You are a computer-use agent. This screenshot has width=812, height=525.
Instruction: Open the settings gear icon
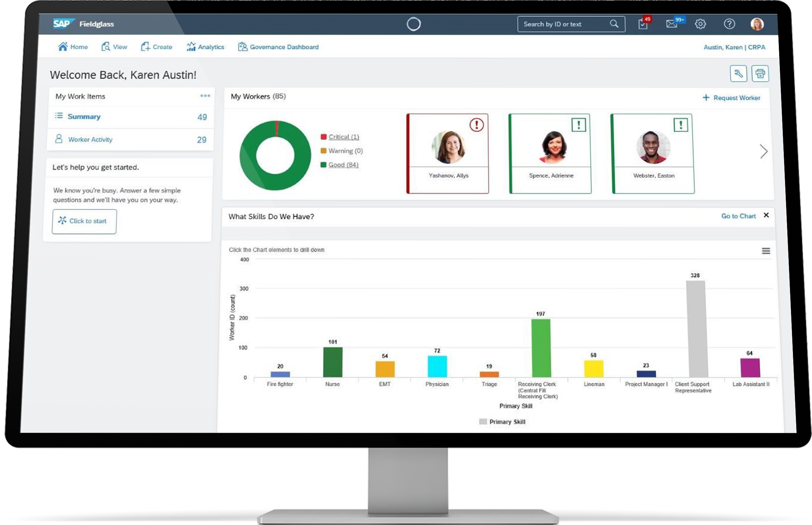pos(700,24)
